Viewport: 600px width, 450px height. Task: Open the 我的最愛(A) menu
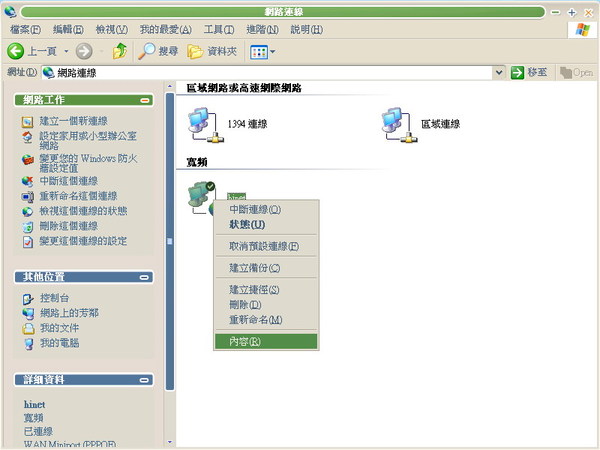tap(165, 29)
